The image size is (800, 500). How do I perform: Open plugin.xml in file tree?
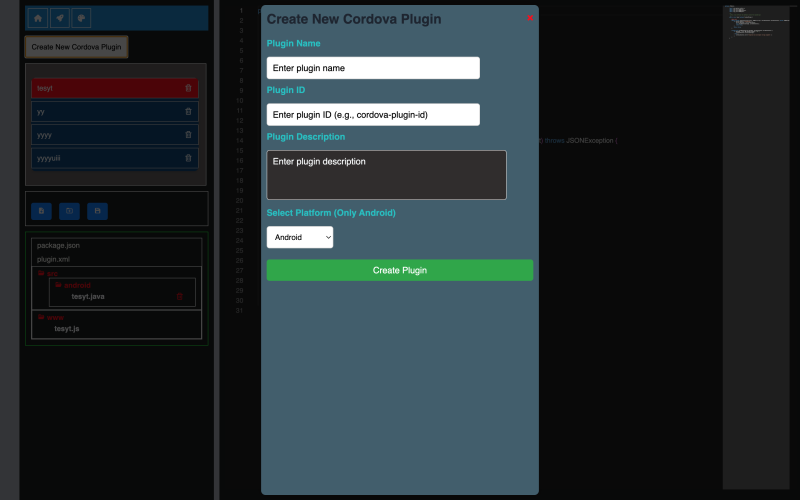(x=53, y=259)
